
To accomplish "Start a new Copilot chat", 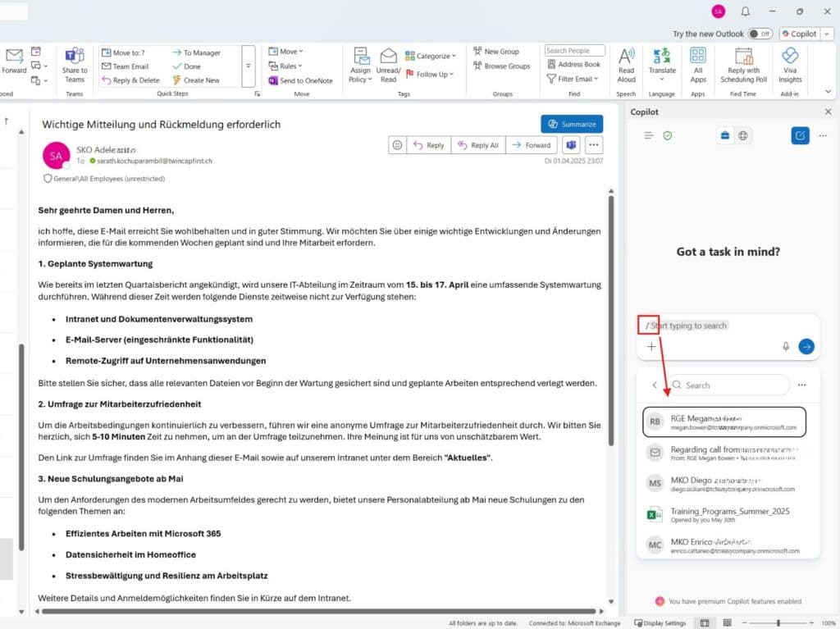I will point(800,135).
